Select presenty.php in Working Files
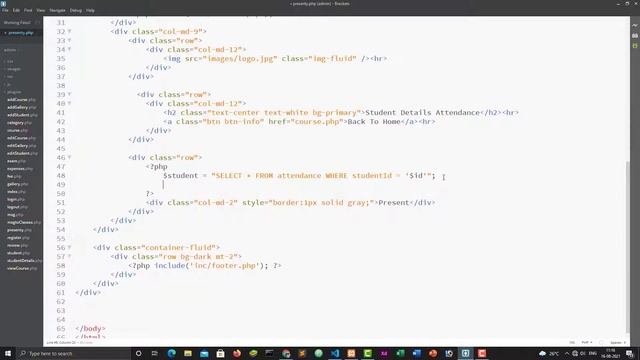The width and height of the screenshot is (640, 360). click(20, 33)
